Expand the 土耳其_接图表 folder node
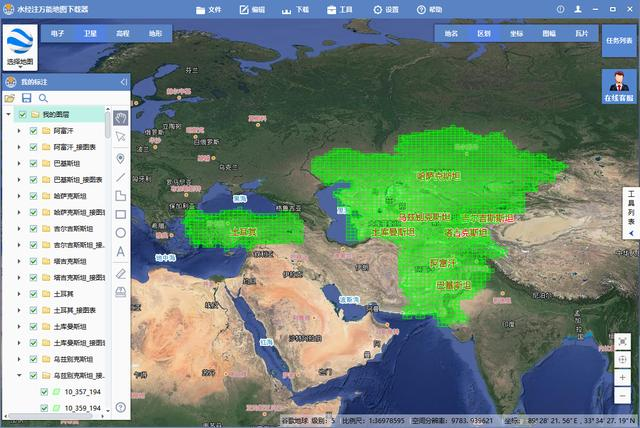This screenshot has width=640, height=428. pos(19,310)
